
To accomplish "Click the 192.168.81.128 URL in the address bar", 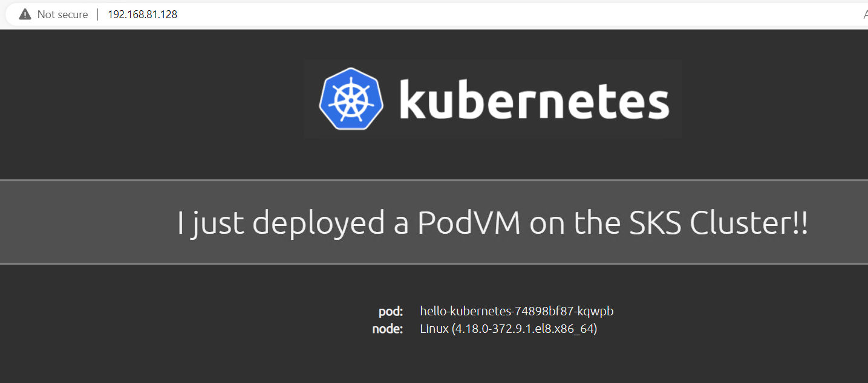I will (142, 14).
